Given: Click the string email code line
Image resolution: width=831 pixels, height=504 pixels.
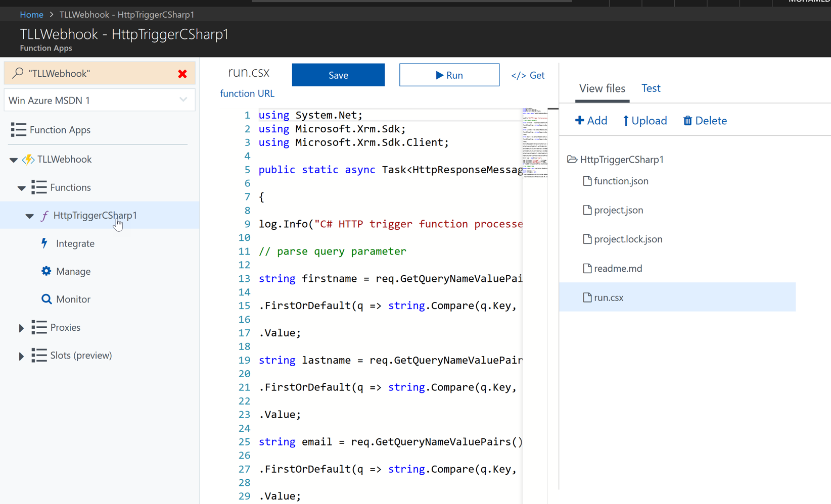Looking at the screenshot, I should pyautogui.click(x=391, y=442).
